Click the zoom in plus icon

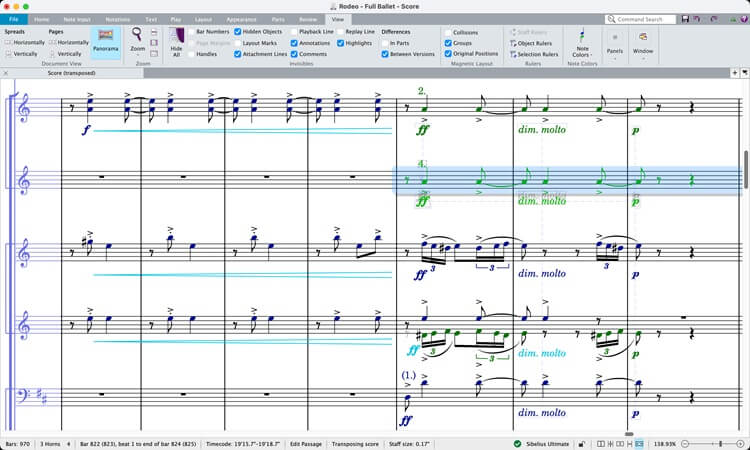point(741,443)
